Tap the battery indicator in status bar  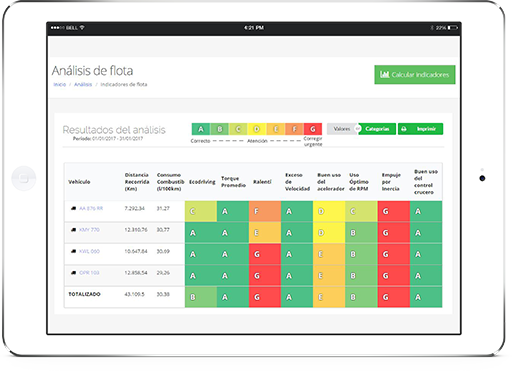pyautogui.click(x=453, y=28)
